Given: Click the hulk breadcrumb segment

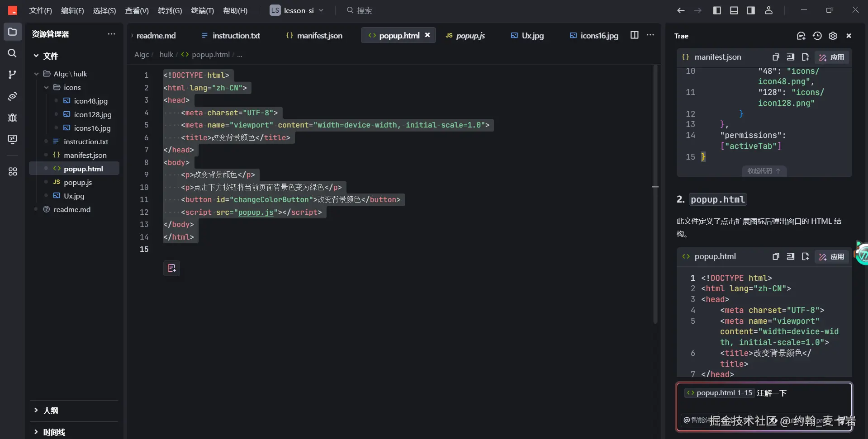Looking at the screenshot, I should (166, 55).
